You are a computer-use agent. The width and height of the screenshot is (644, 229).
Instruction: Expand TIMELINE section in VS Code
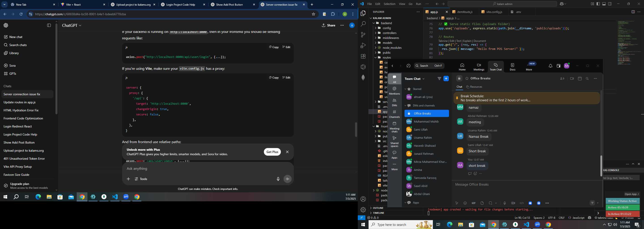pyautogui.click(x=379, y=213)
